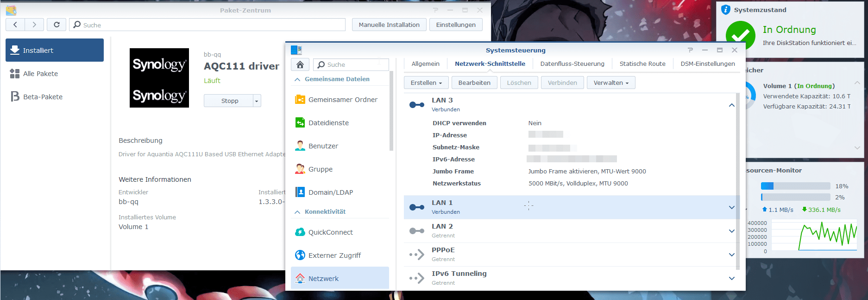
Task: Click the PPPoE arrow icon
Action: 417,255
